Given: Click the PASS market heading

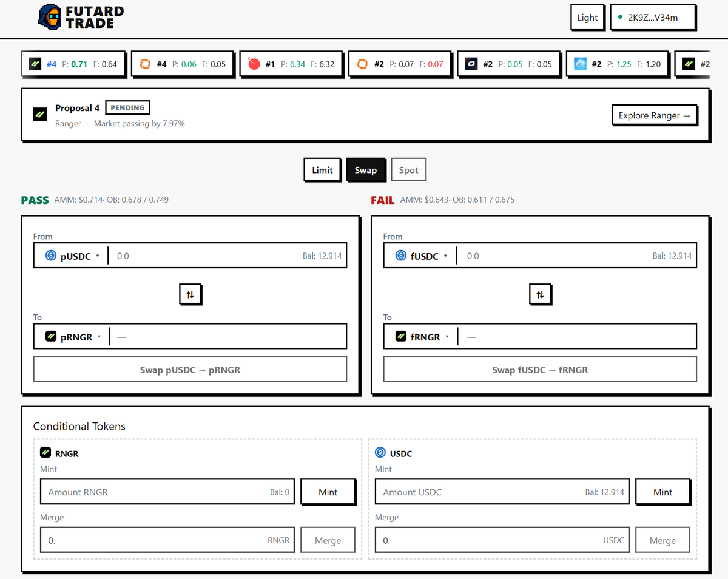Looking at the screenshot, I should (35, 200).
